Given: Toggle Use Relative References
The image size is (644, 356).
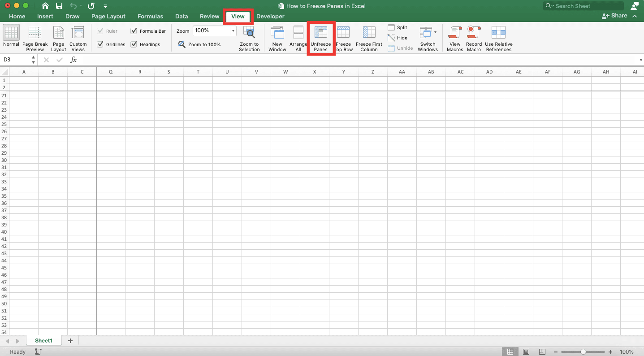Looking at the screenshot, I should (499, 39).
